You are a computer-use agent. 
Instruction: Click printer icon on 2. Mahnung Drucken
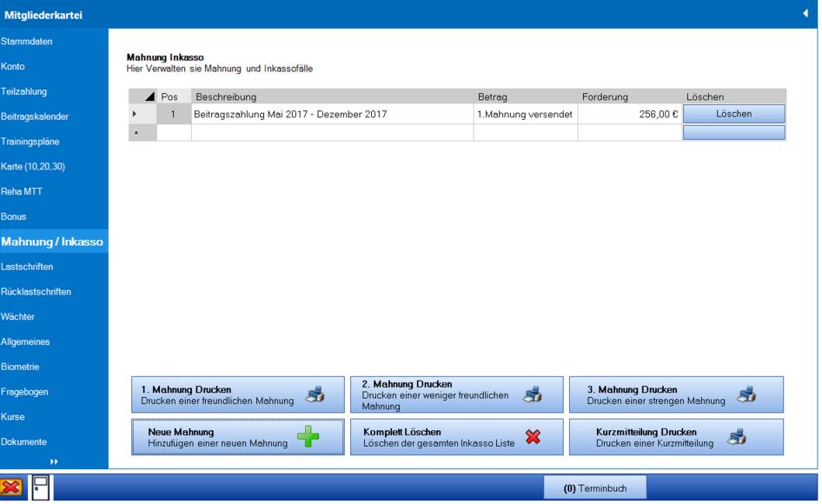coord(533,395)
